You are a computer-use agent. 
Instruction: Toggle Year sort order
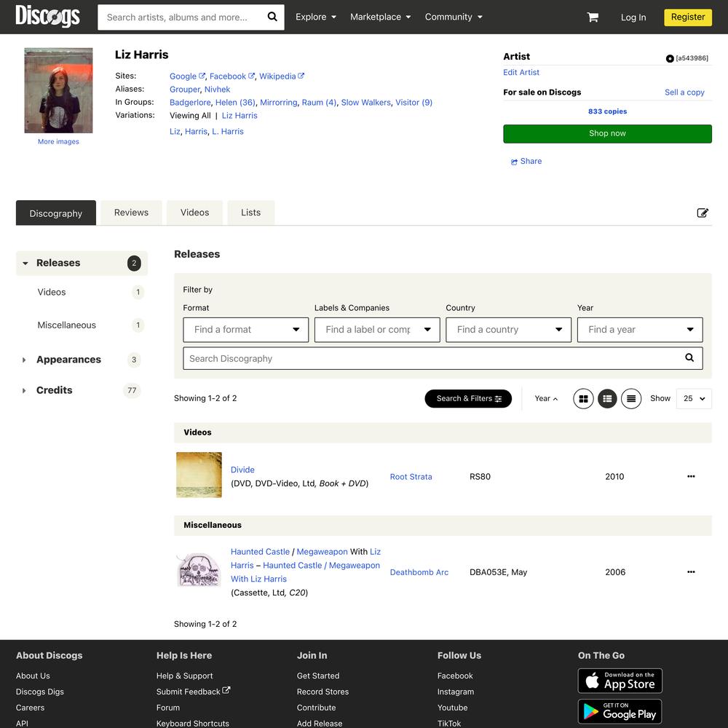pos(546,398)
